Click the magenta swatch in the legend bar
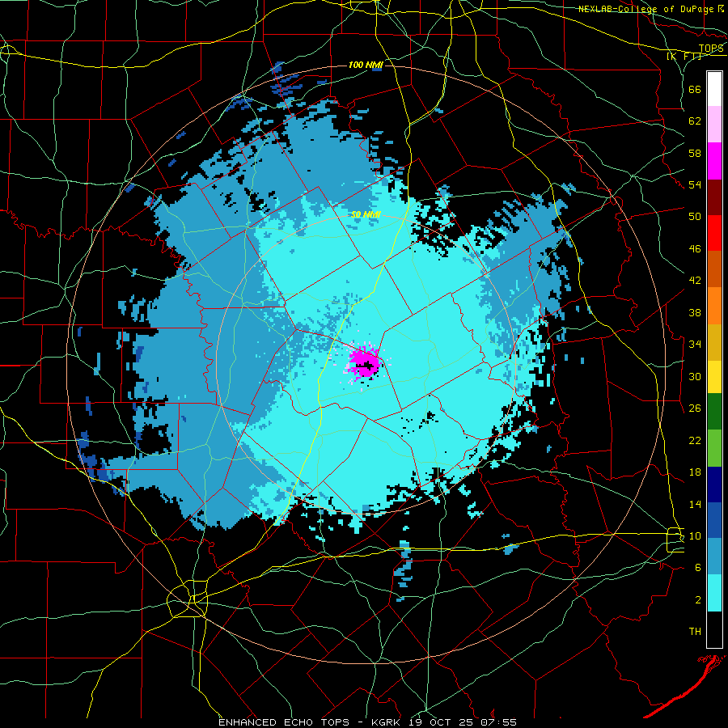Viewport: 728px width, 728px height. point(714,161)
